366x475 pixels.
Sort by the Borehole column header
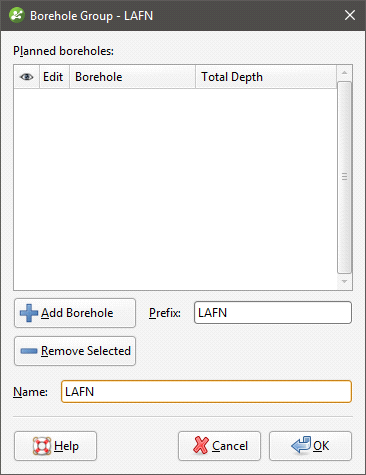click(132, 77)
